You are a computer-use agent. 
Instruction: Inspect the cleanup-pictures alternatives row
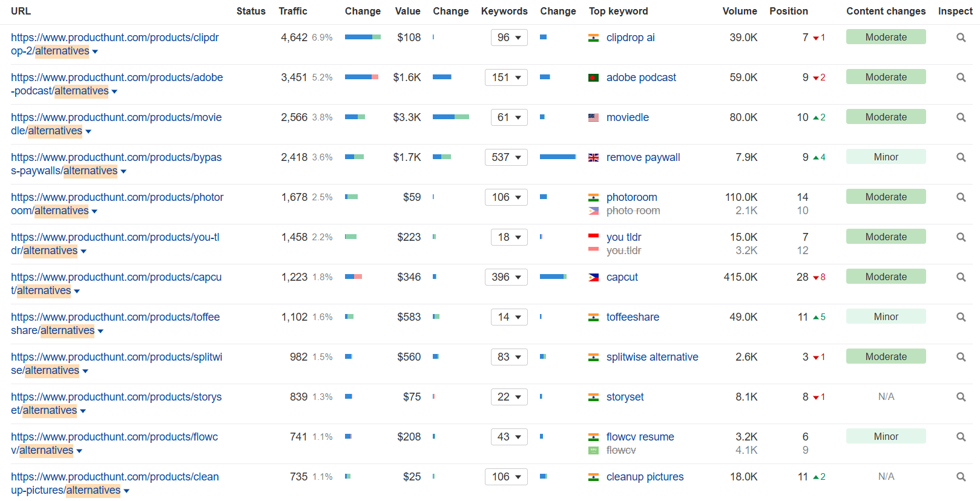(961, 477)
